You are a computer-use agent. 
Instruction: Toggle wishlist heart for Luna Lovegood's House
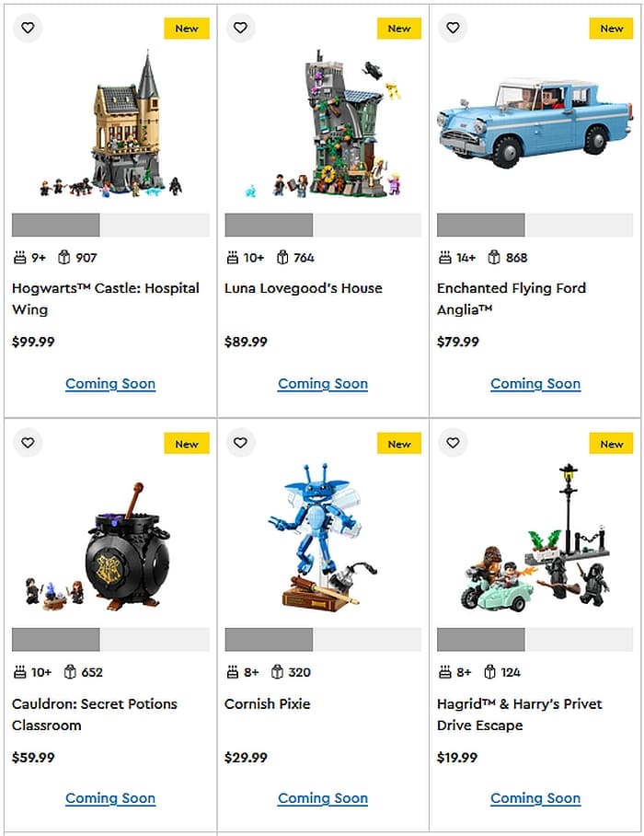(x=240, y=28)
